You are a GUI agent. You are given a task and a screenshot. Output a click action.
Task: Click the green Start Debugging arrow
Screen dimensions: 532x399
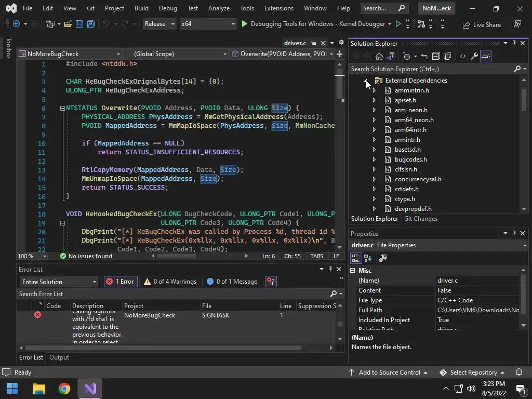[244, 24]
